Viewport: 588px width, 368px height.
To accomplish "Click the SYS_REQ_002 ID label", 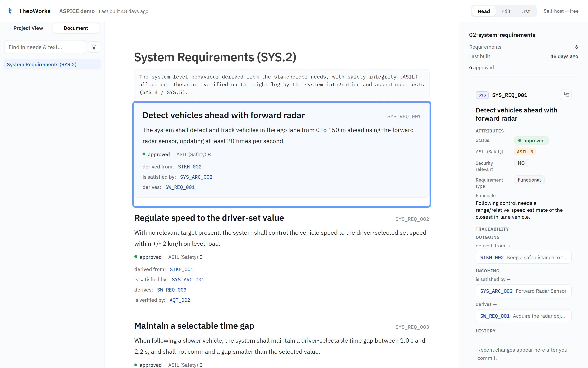I will pos(412,219).
